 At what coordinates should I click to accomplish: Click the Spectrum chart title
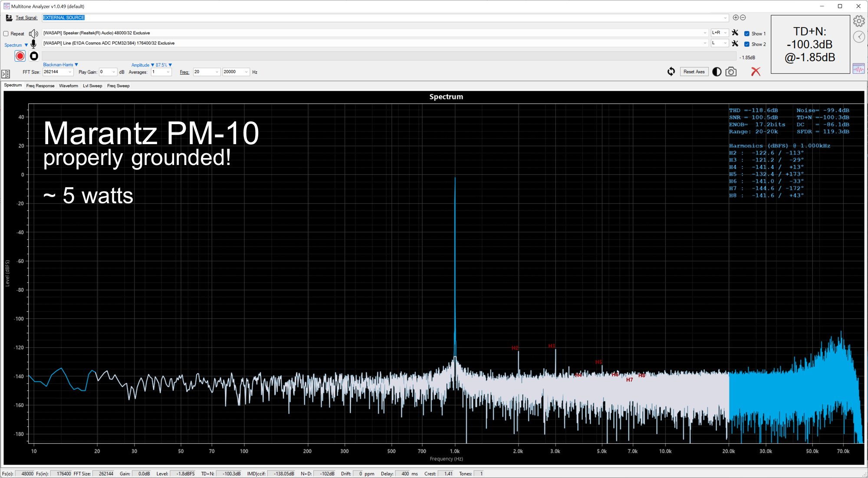point(446,96)
